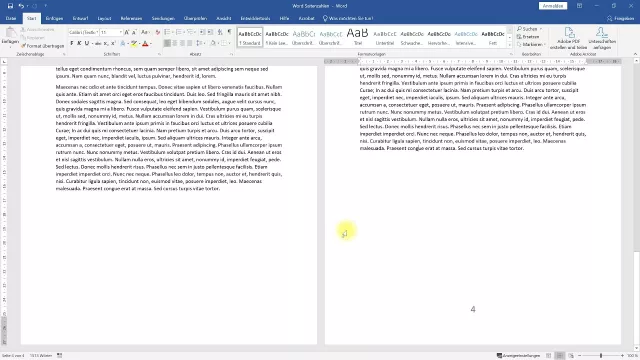Toggle subscript formatting
Viewport: 640px width, 360px height.
tap(106, 43)
